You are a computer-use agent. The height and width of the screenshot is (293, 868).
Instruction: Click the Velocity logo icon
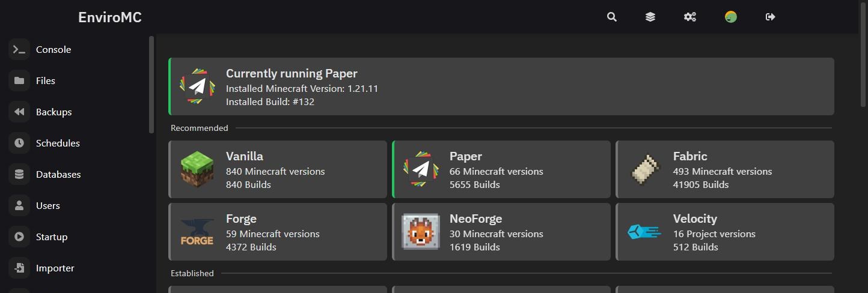[x=644, y=232]
